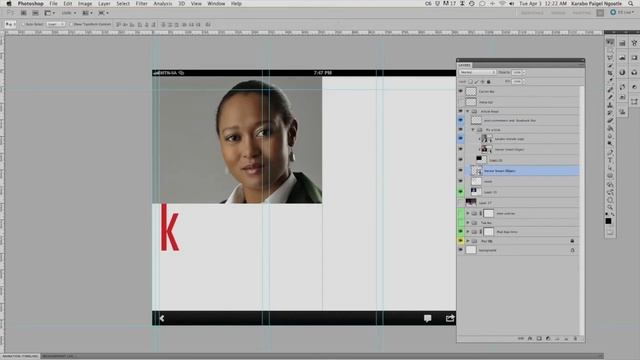Viewport: 640px width, 360px height.
Task: Lock image pixels in Layers panel
Action: 476,82
